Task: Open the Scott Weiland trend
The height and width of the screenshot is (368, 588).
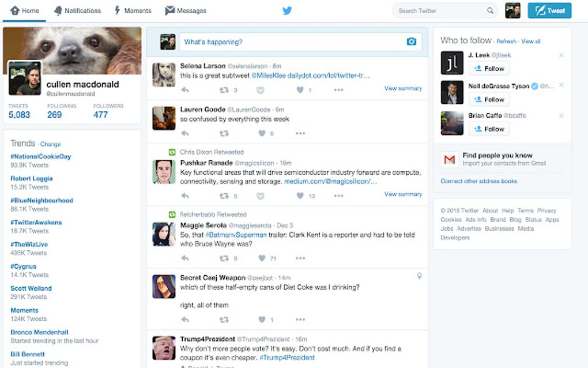Action: click(x=31, y=288)
